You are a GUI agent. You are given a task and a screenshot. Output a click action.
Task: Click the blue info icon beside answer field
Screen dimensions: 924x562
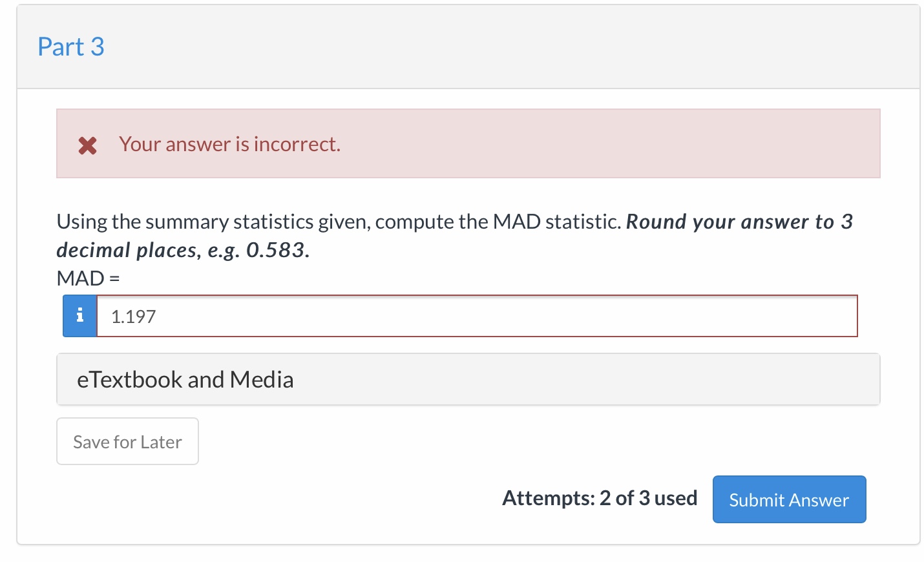point(80,316)
